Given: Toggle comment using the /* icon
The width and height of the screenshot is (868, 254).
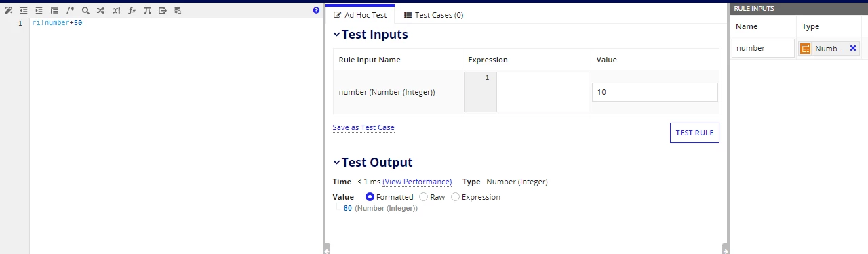Looking at the screenshot, I should (x=70, y=11).
